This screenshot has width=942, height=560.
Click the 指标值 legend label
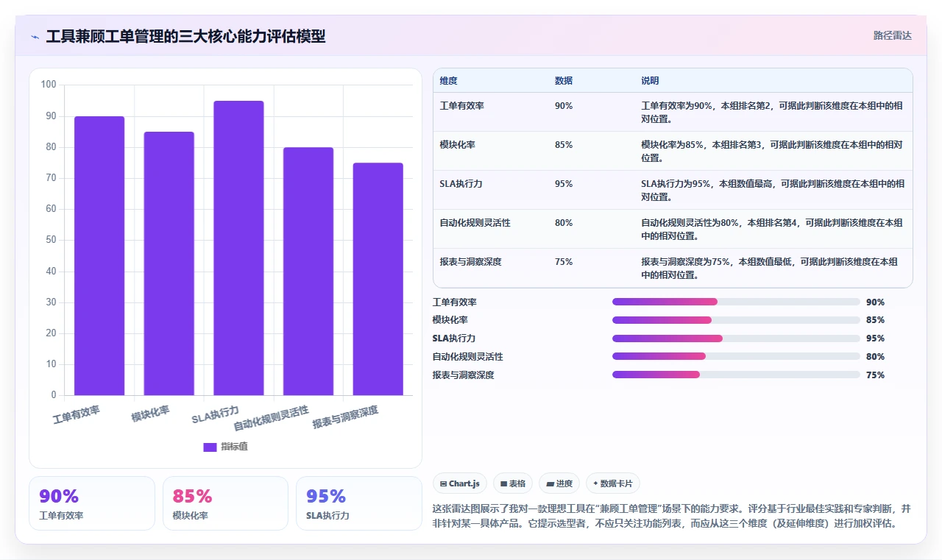coord(234,447)
